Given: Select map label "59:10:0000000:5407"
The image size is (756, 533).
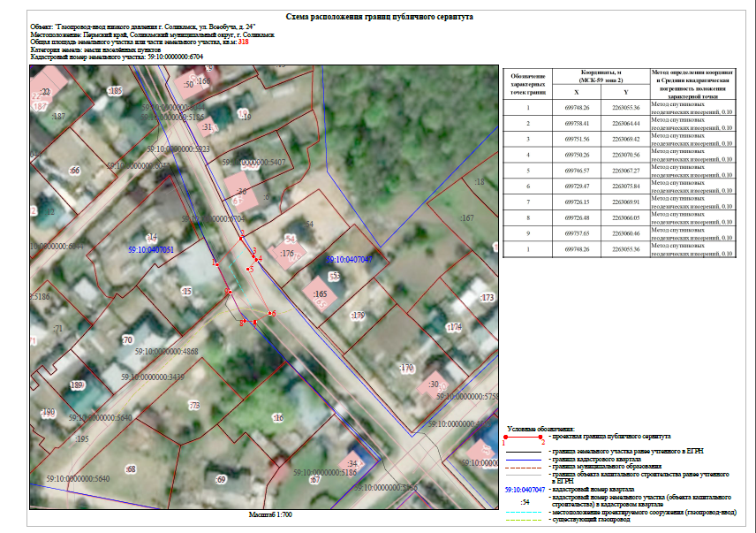Looking at the screenshot, I should [x=253, y=163].
